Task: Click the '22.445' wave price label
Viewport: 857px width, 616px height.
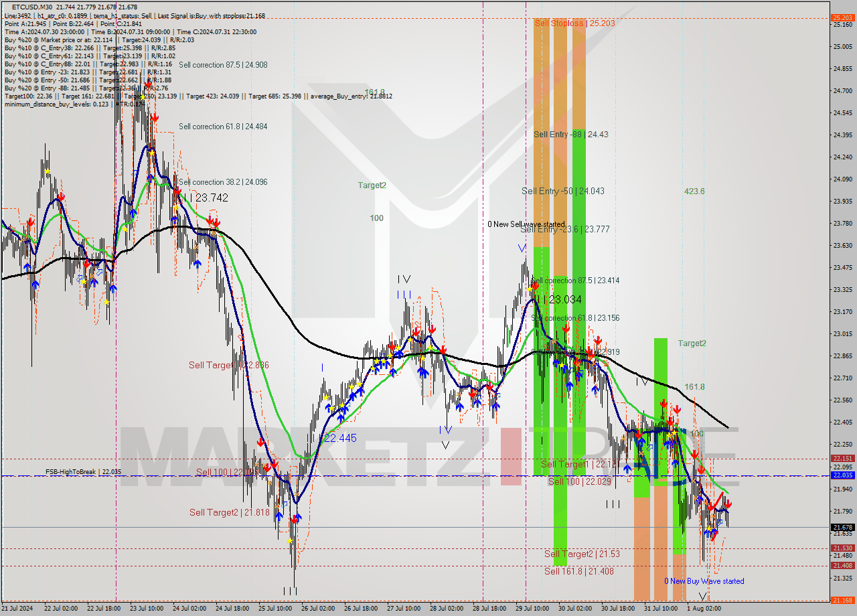Action: pos(339,439)
